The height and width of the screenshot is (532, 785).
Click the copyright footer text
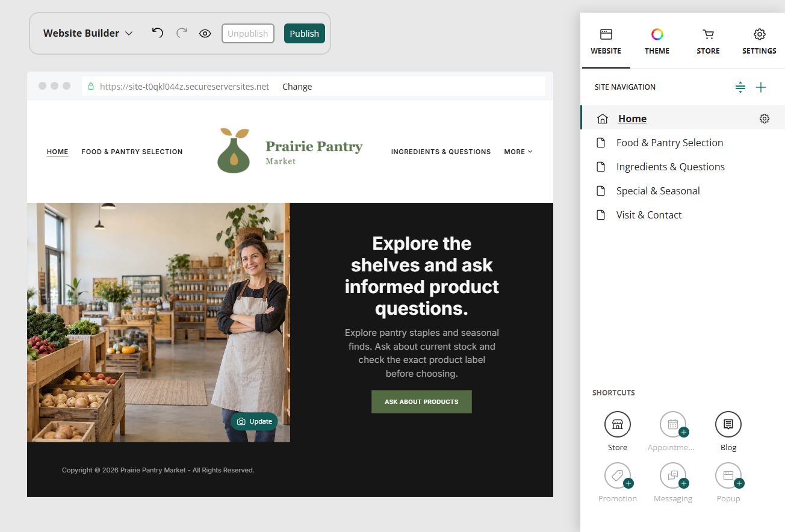[x=158, y=470]
